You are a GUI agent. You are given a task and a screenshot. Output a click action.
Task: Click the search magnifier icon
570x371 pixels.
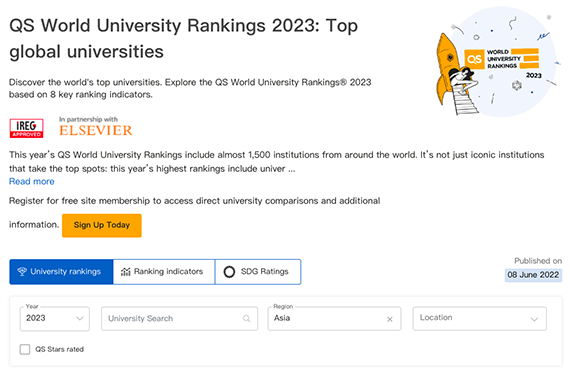click(x=246, y=319)
